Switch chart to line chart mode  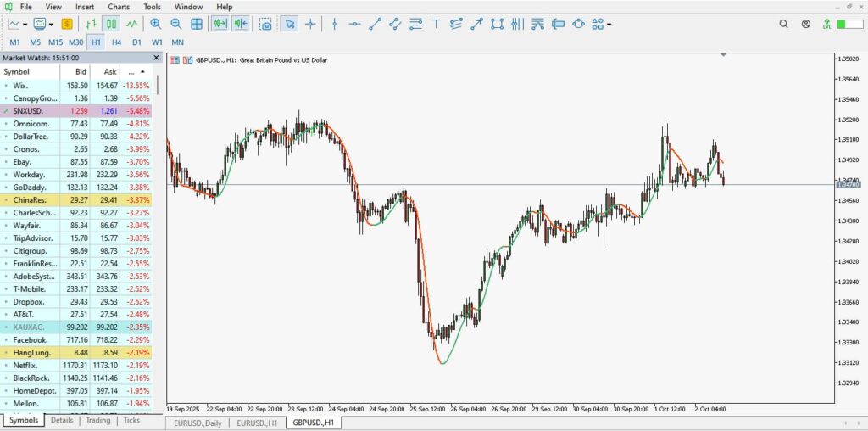tap(132, 24)
